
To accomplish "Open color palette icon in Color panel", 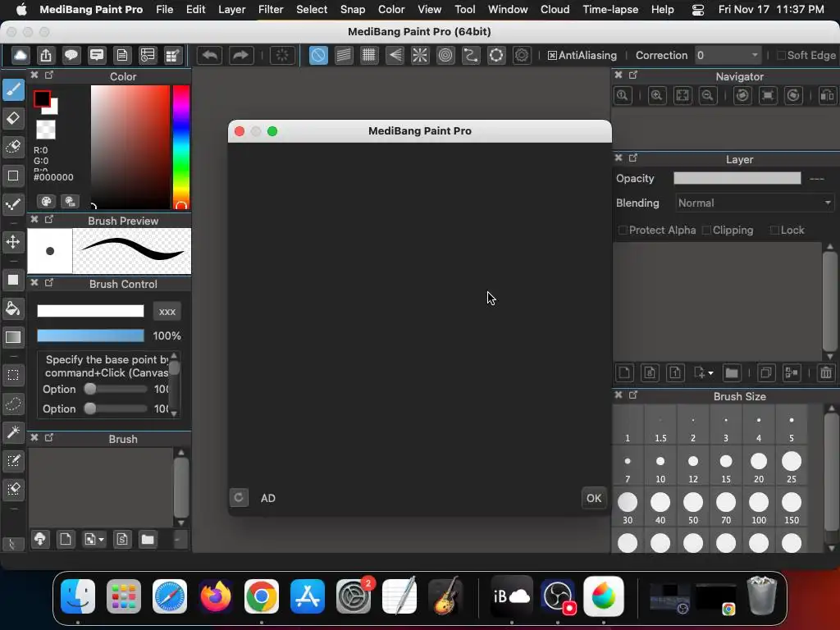I will point(47,202).
